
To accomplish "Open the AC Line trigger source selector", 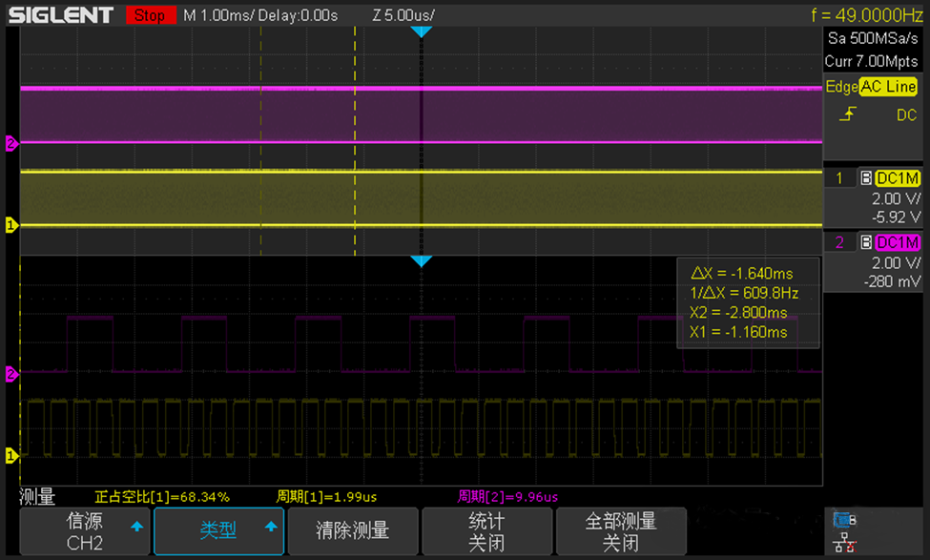I will 887,86.
